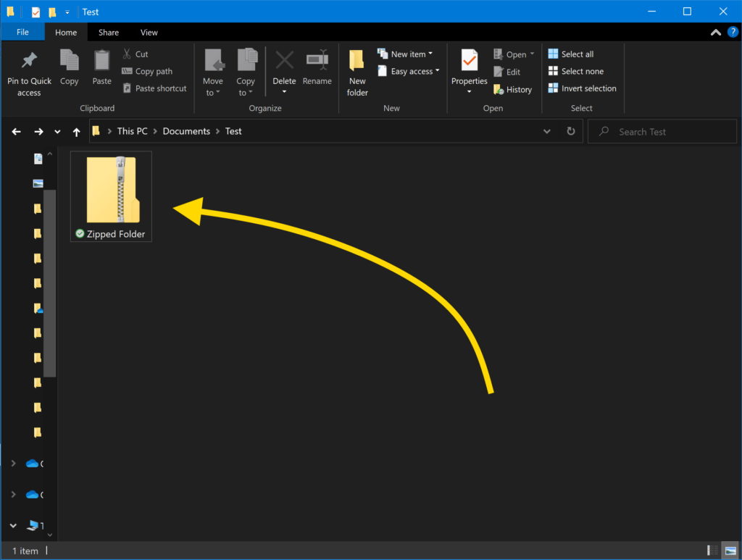Click the New folder icon in title bar
This screenshot has height=560, width=742.
52,12
